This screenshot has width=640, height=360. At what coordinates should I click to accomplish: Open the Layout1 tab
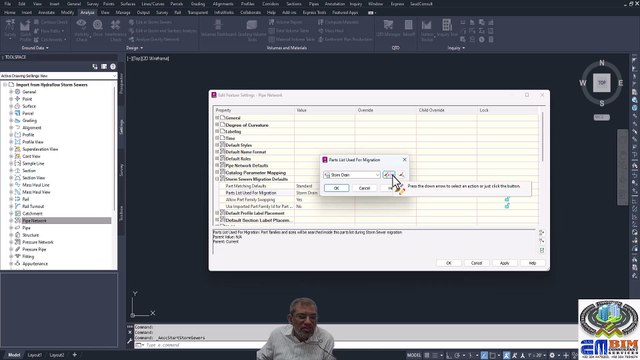[x=34, y=355]
